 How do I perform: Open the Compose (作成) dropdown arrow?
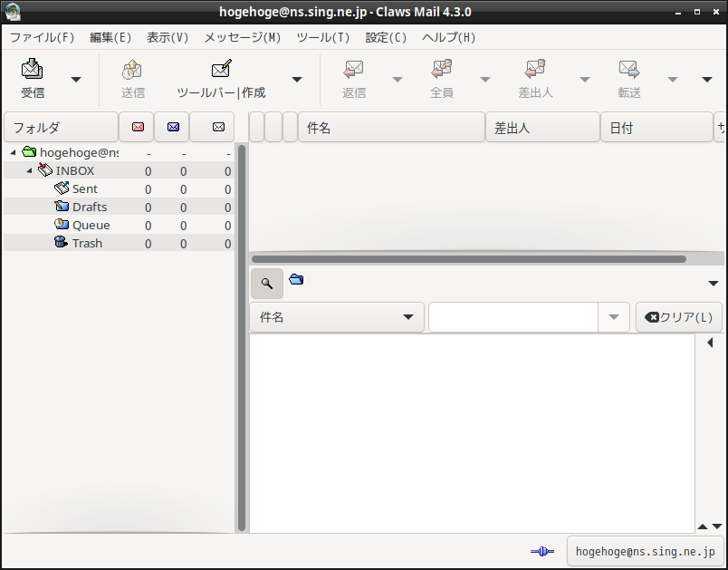[297, 80]
